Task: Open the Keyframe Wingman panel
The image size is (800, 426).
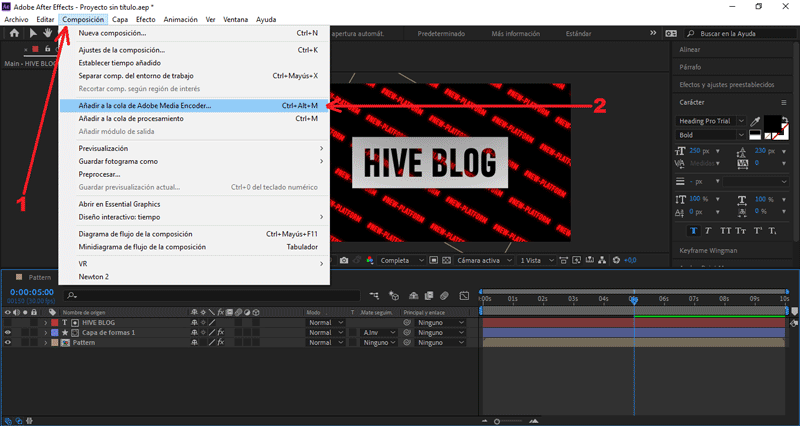Action: (708, 250)
